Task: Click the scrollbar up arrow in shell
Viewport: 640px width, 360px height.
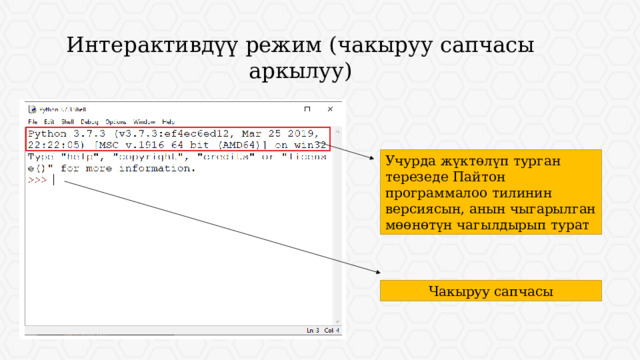Action: (337, 131)
